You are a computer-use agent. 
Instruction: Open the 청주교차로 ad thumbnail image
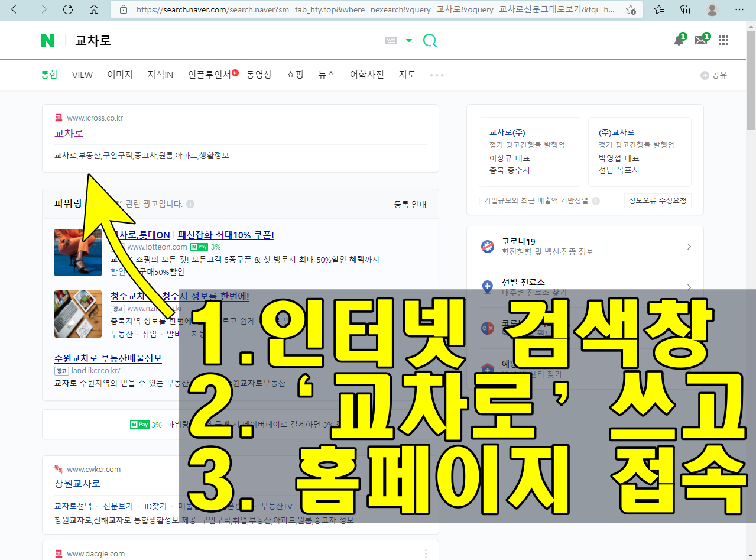tap(78, 314)
